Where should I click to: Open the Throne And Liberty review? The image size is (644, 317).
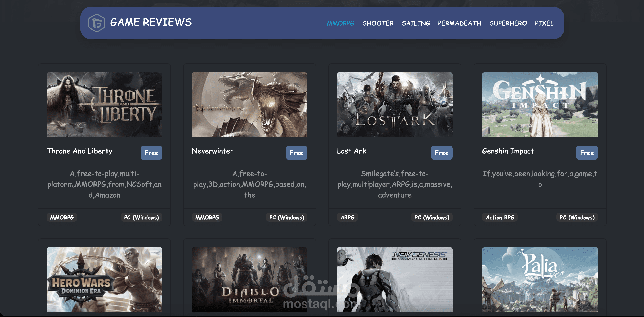(80, 151)
